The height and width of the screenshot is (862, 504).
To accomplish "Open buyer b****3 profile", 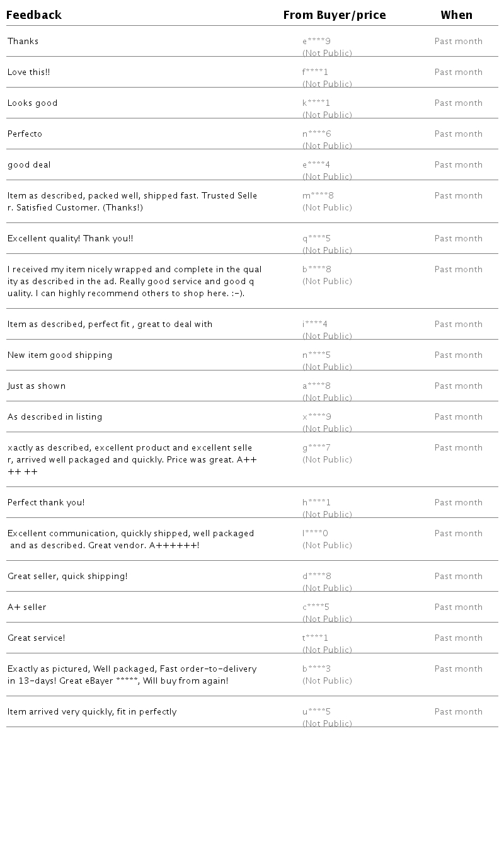I will 316,669.
